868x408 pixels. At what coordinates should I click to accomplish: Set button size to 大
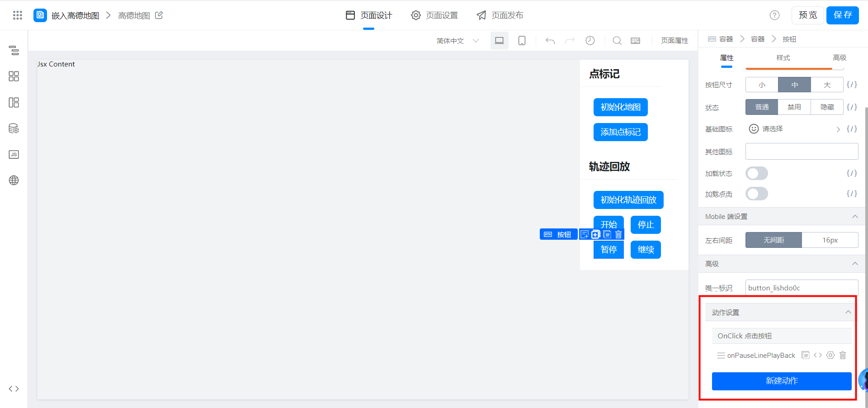click(827, 85)
